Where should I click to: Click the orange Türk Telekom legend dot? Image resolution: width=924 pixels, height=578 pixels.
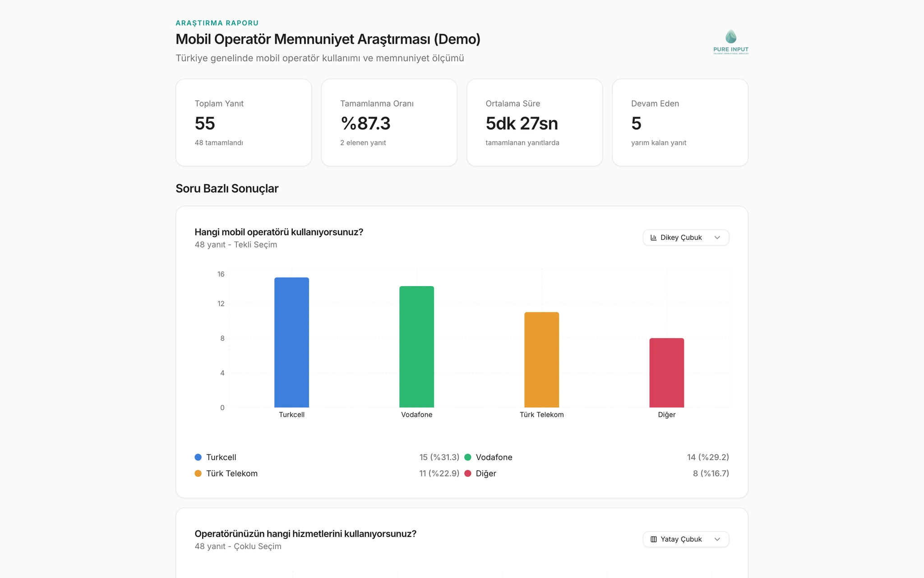click(198, 473)
